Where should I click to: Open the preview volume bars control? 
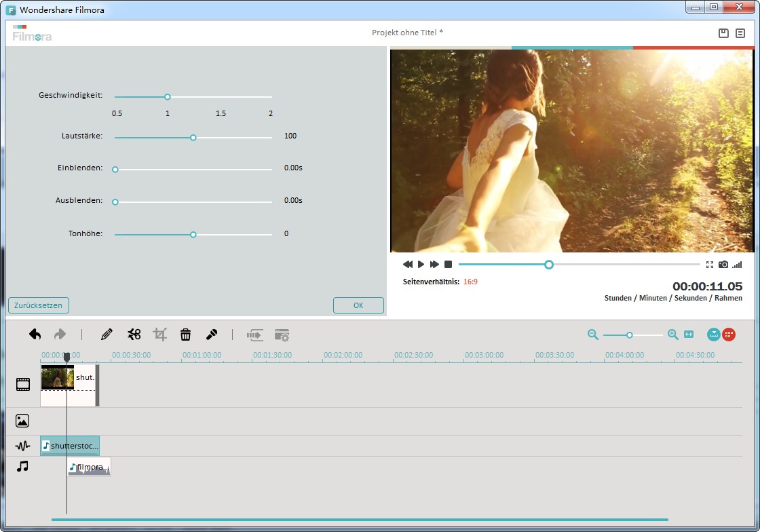(x=737, y=265)
